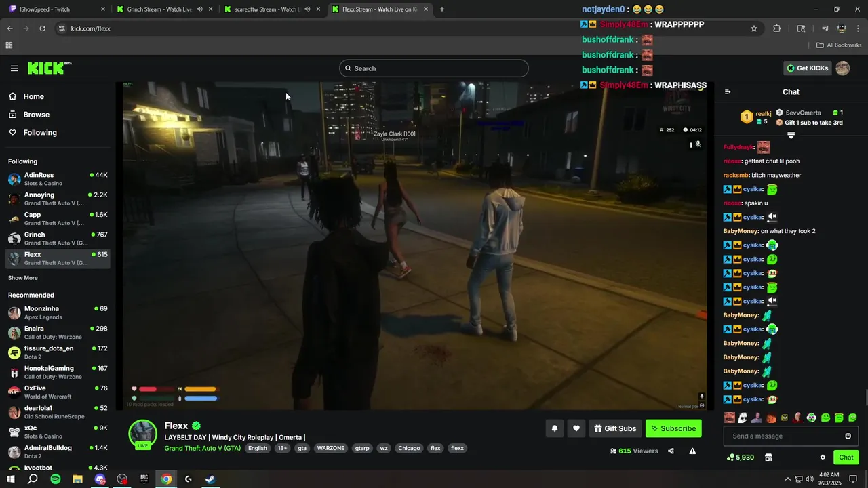The width and height of the screenshot is (868, 488).
Task: Expand following list with Show More
Action: tap(23, 278)
